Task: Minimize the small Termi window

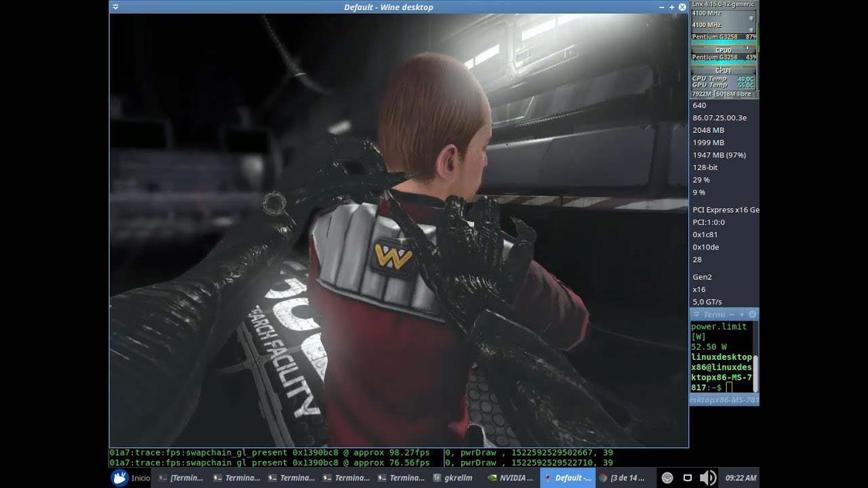Action: [x=732, y=314]
